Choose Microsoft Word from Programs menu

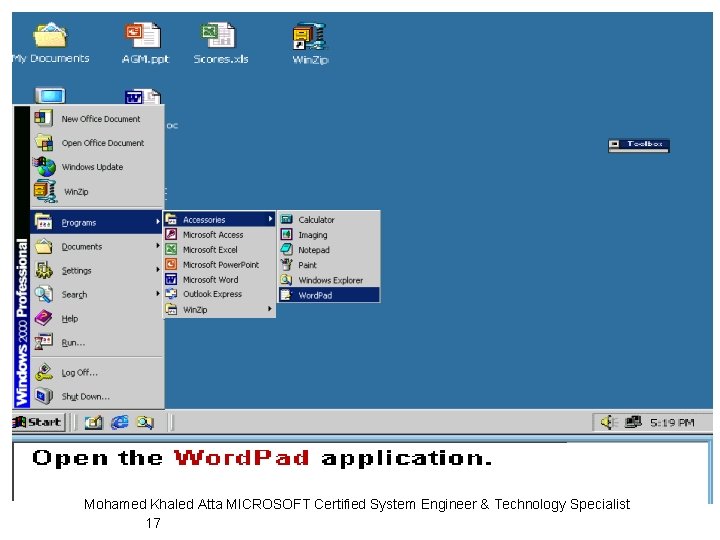point(219,279)
